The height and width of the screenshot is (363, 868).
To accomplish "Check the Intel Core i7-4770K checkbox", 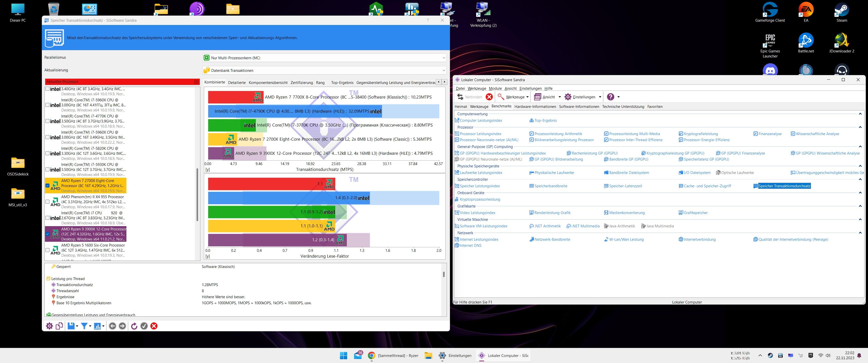I will tap(47, 121).
